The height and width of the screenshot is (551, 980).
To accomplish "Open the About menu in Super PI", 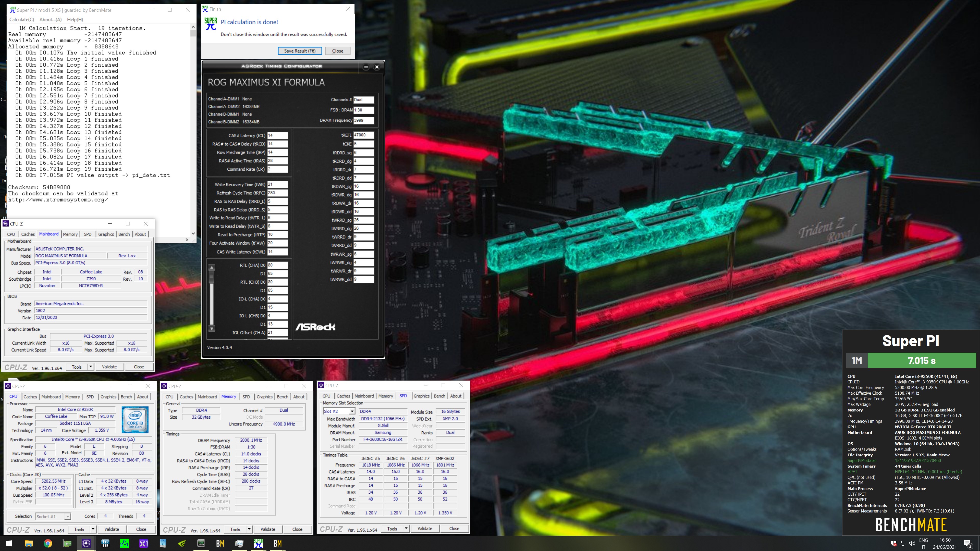I will (x=51, y=19).
